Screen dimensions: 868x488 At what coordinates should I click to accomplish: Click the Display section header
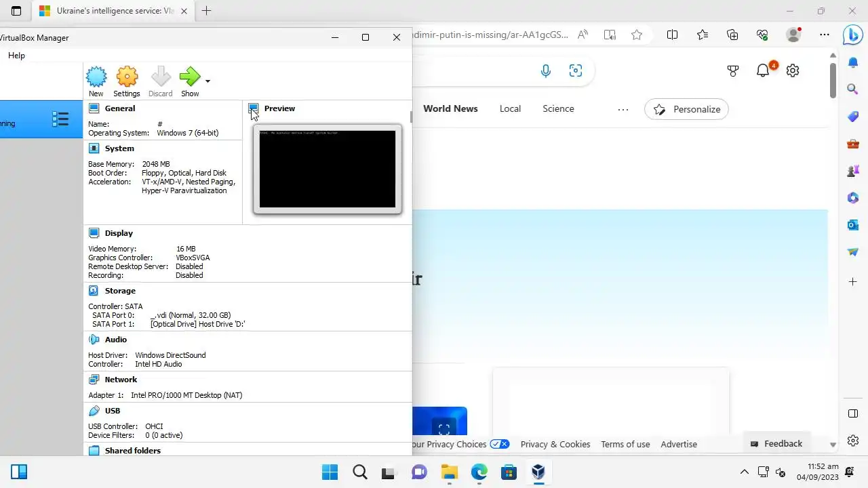(x=119, y=233)
